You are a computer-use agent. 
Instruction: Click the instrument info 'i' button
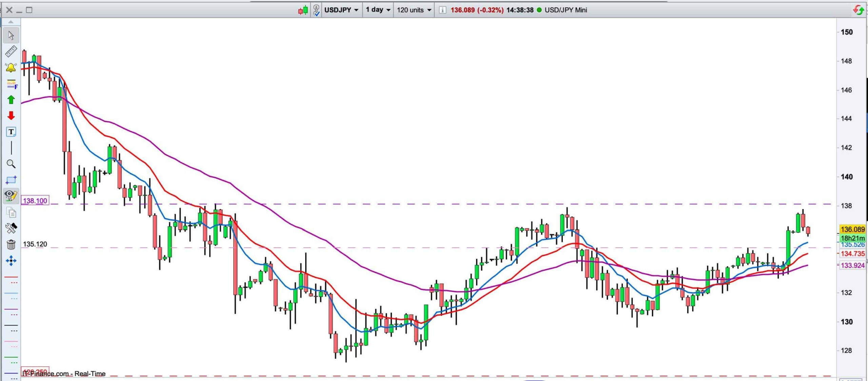point(442,10)
